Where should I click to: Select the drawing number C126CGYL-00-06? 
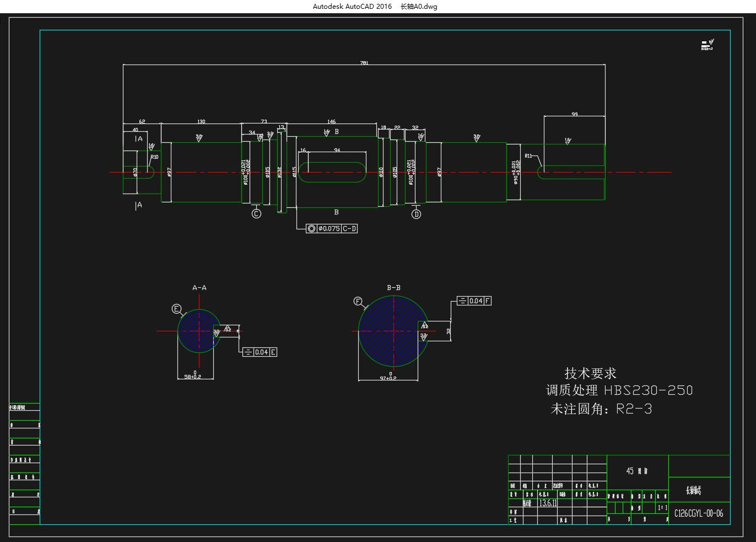pos(699,513)
